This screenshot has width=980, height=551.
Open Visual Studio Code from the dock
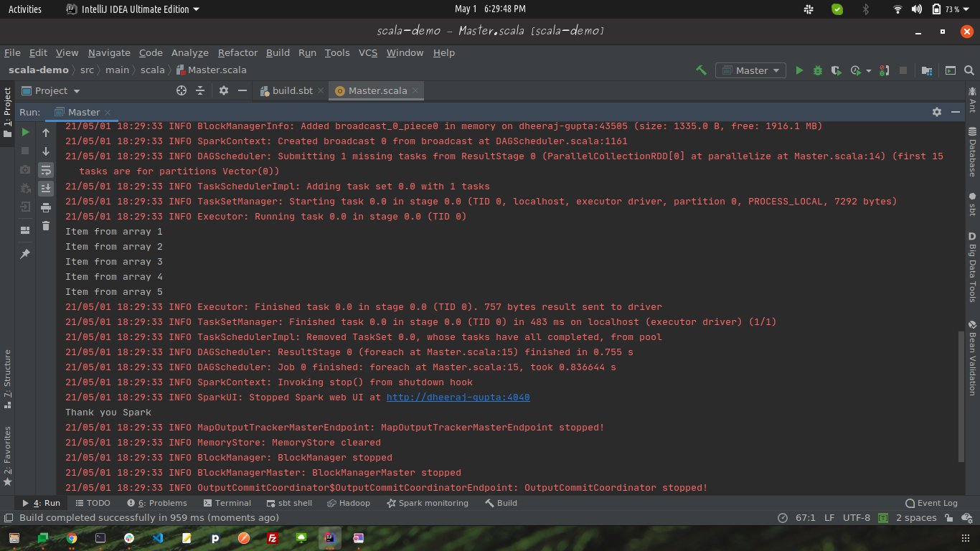pyautogui.click(x=158, y=537)
